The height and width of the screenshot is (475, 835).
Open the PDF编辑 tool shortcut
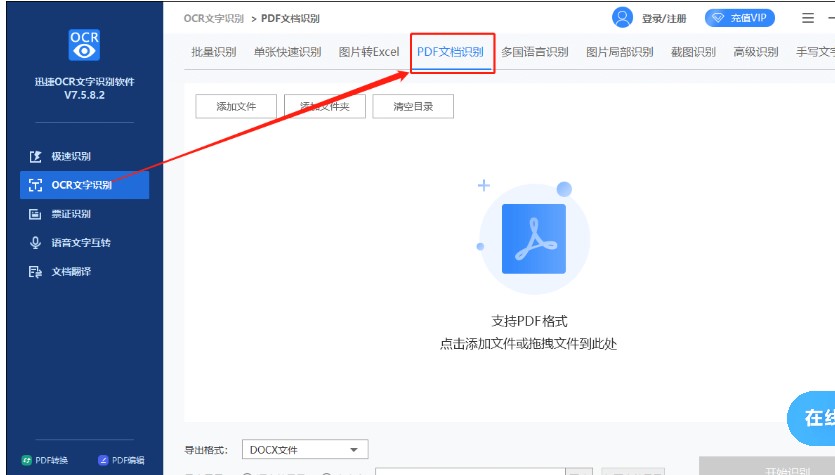[121, 460]
